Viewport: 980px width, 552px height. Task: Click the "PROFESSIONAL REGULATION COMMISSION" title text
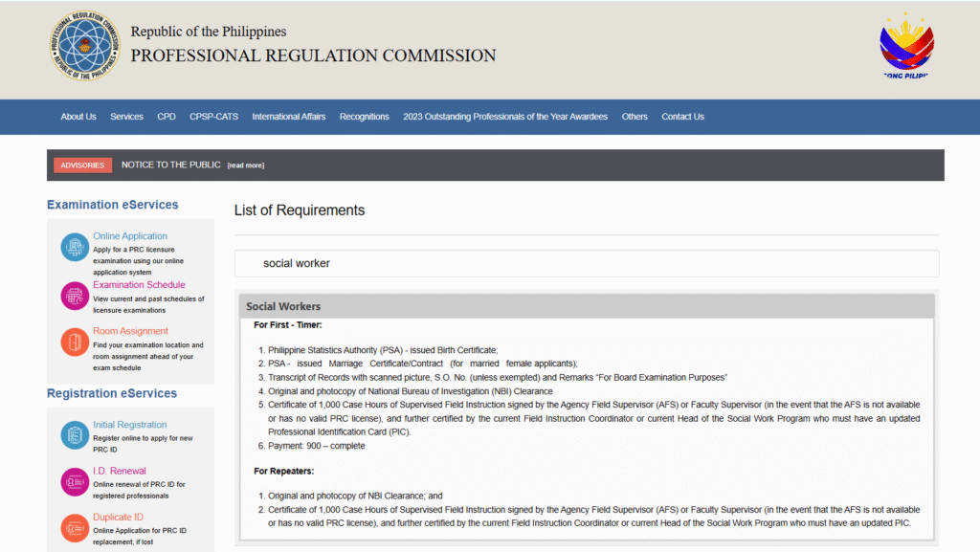[313, 55]
